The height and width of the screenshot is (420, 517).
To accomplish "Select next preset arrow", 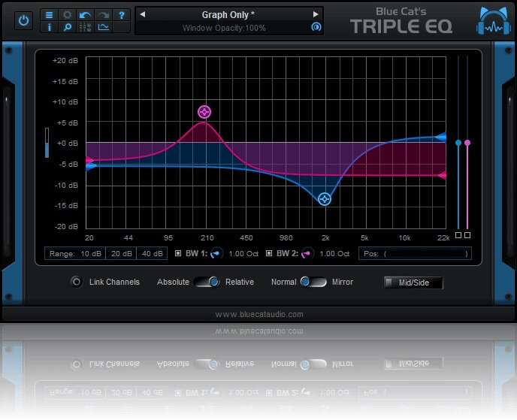I will [316, 14].
